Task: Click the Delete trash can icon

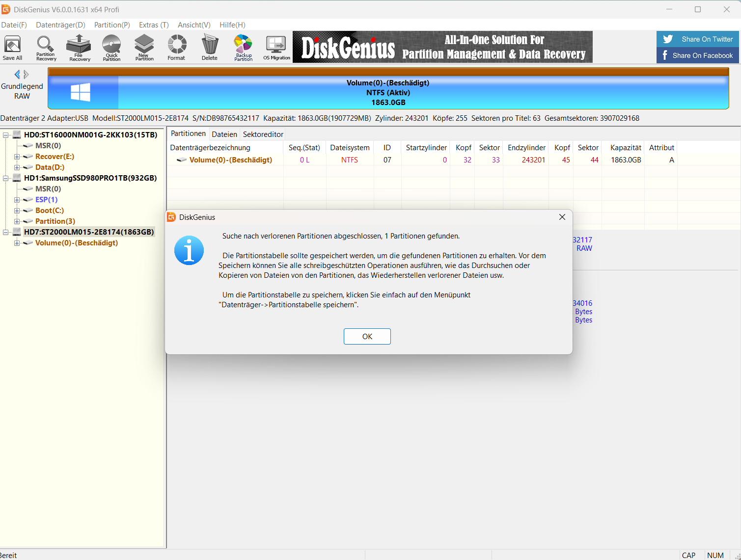Action: click(x=210, y=48)
